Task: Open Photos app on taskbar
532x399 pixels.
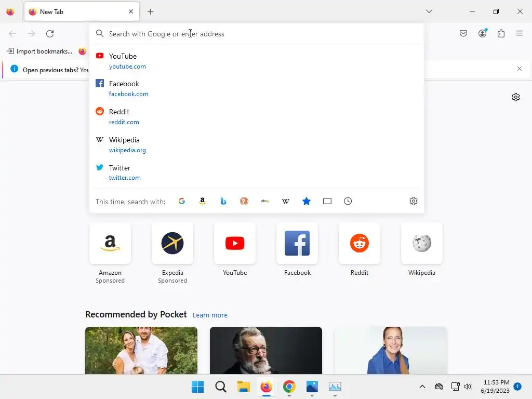Action: [312, 387]
